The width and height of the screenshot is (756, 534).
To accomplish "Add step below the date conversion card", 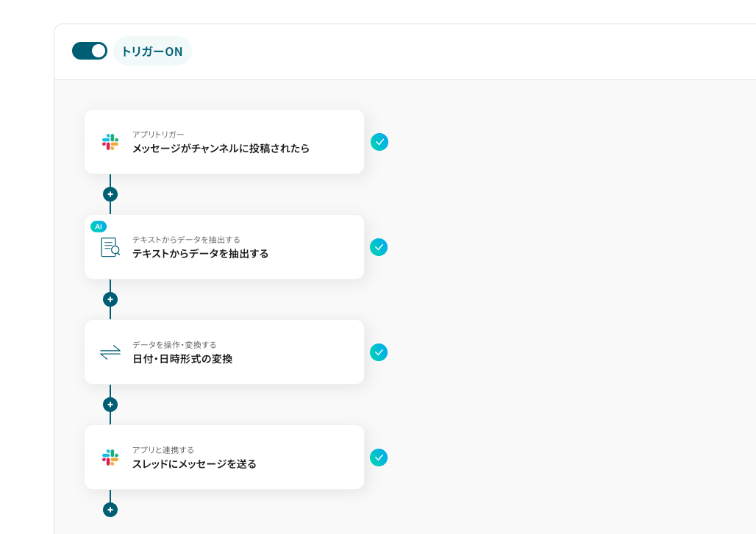I will pyautogui.click(x=110, y=405).
